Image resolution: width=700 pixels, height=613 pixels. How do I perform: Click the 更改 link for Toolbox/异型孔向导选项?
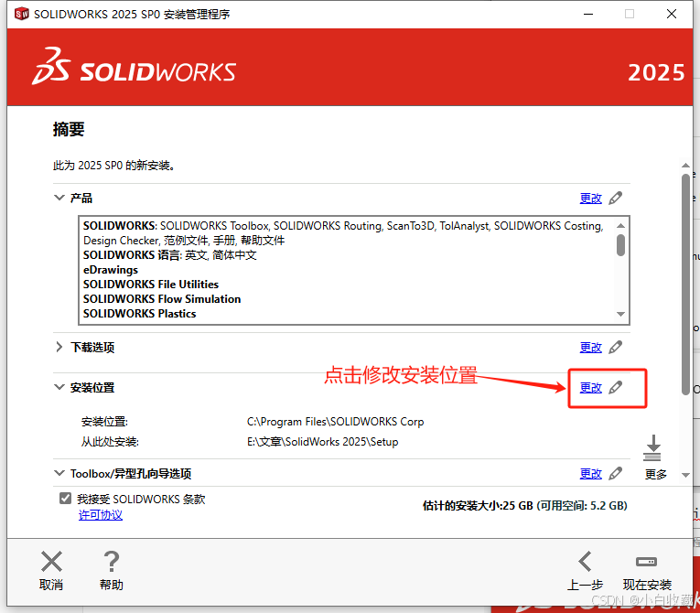pyautogui.click(x=590, y=474)
